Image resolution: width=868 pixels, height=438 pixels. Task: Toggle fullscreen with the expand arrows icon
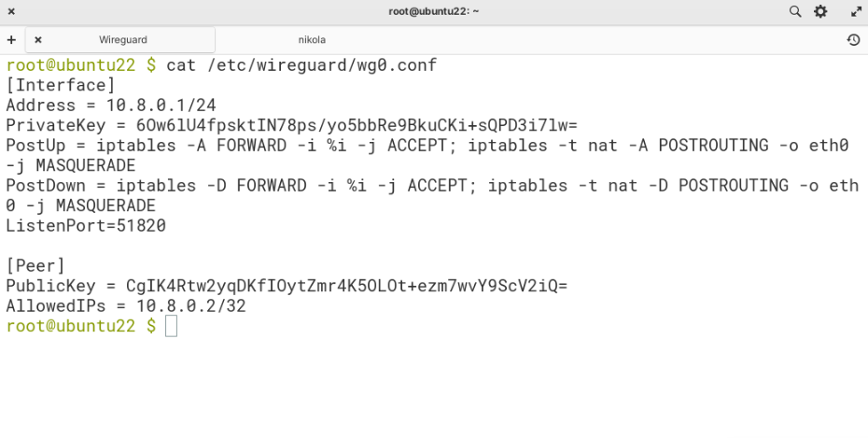pyautogui.click(x=857, y=11)
